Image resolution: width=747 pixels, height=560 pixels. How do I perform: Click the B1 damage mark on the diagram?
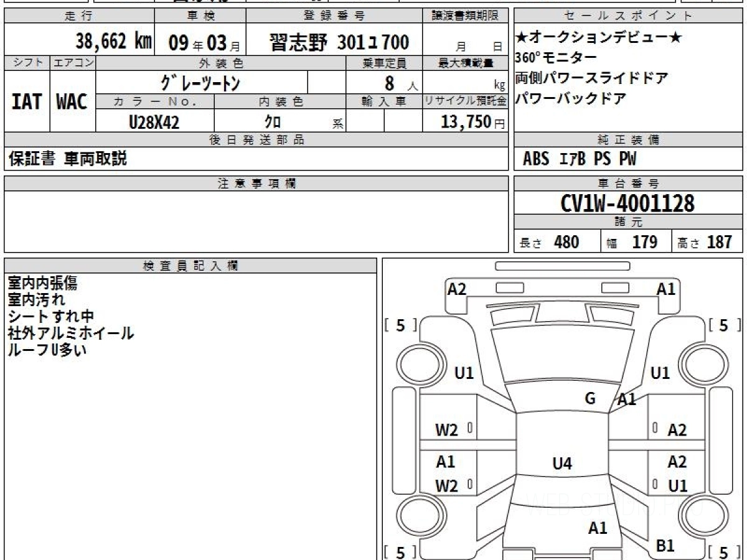coord(665,546)
